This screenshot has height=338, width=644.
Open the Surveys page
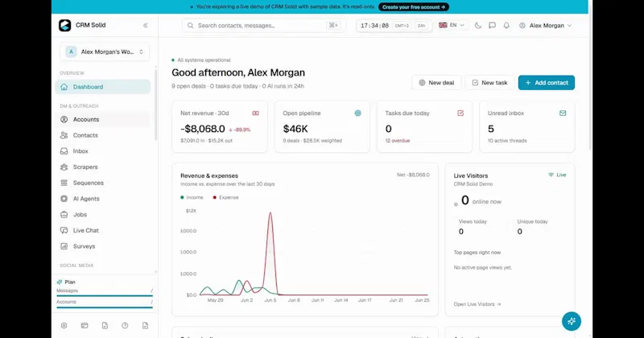point(103,246)
